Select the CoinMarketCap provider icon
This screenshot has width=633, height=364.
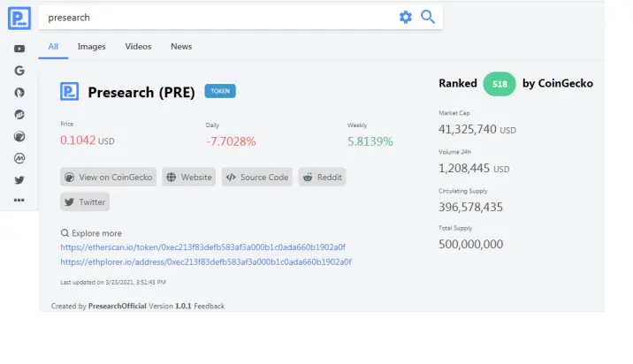(19, 158)
